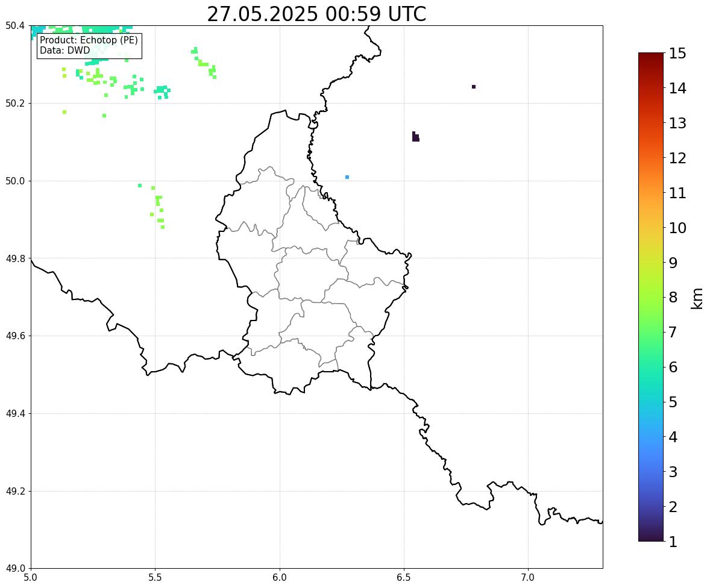
Task: Click the colorbar tick label 15
Action: [x=677, y=54]
